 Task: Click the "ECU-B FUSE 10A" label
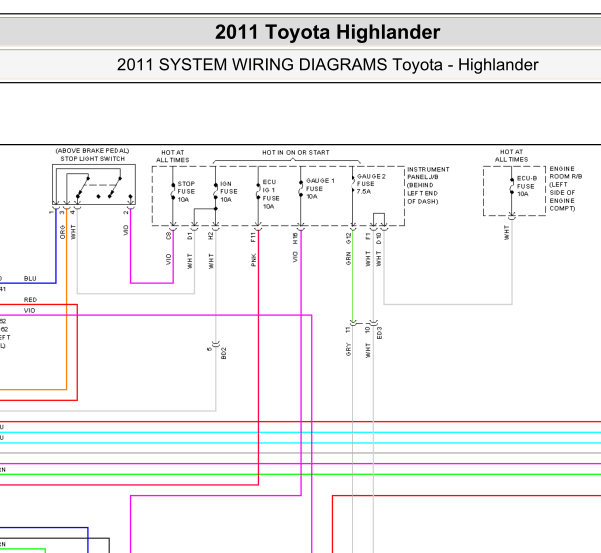527,186
